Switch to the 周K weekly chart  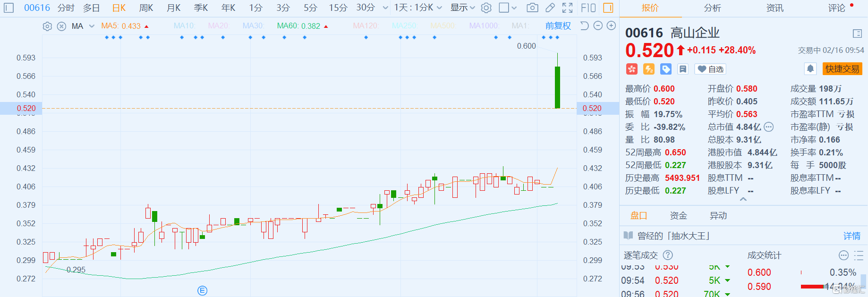point(146,8)
